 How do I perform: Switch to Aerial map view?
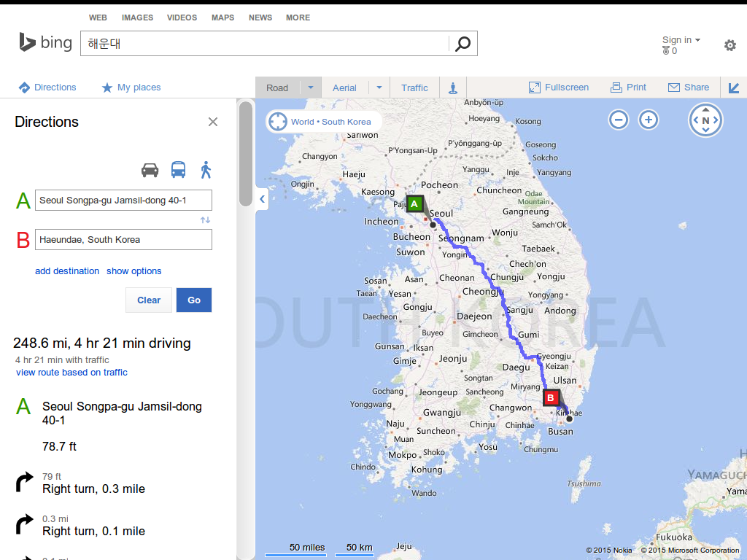coord(344,87)
